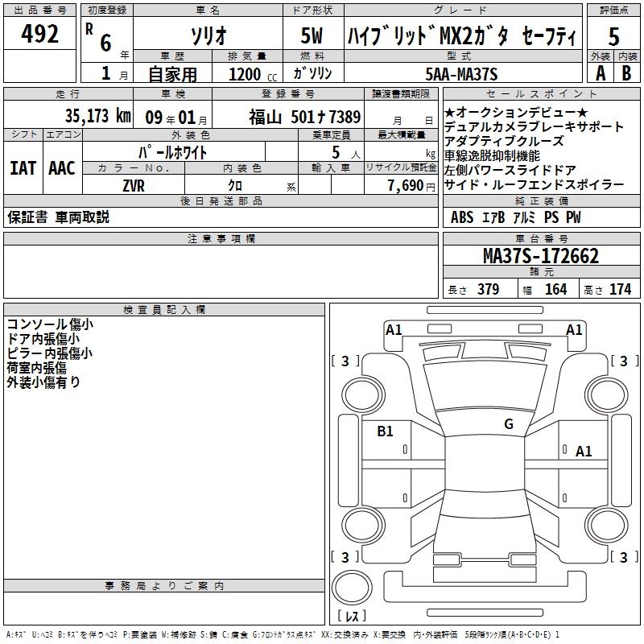
Task: Click the [レス] marker below the diagram
Action: (351, 617)
